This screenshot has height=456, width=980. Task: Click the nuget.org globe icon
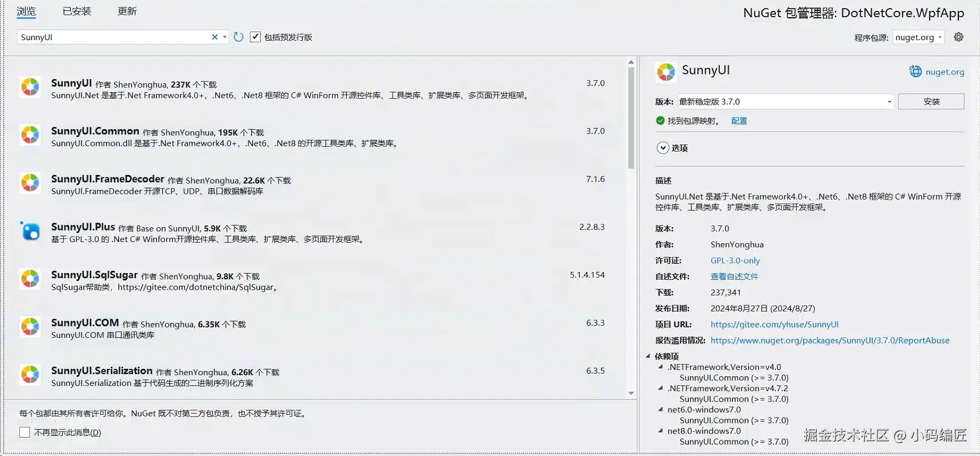pyautogui.click(x=915, y=72)
